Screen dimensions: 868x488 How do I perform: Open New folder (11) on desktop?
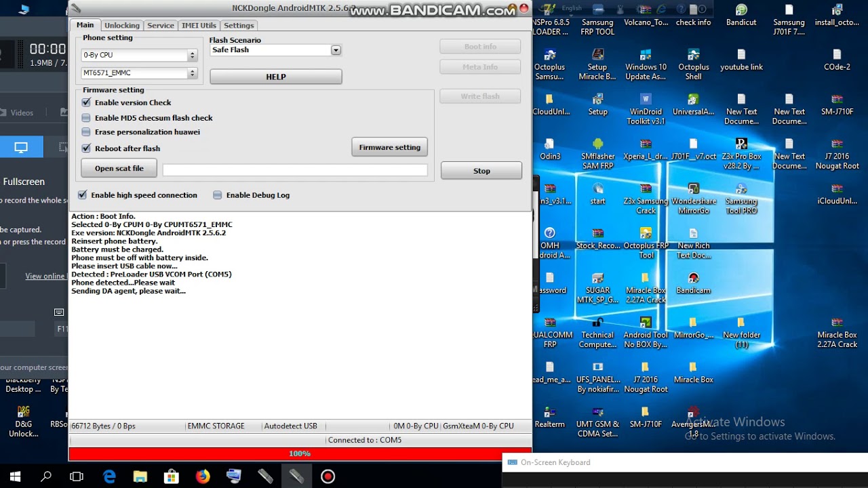pos(741,333)
